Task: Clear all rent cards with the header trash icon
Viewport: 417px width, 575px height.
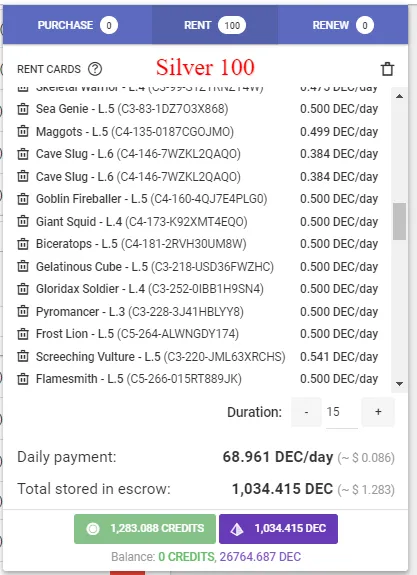Action: (x=387, y=69)
